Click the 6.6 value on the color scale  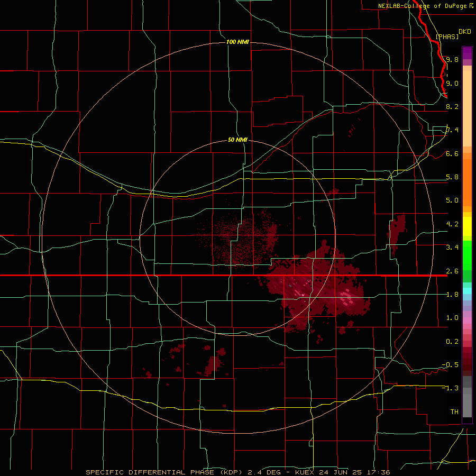452,153
